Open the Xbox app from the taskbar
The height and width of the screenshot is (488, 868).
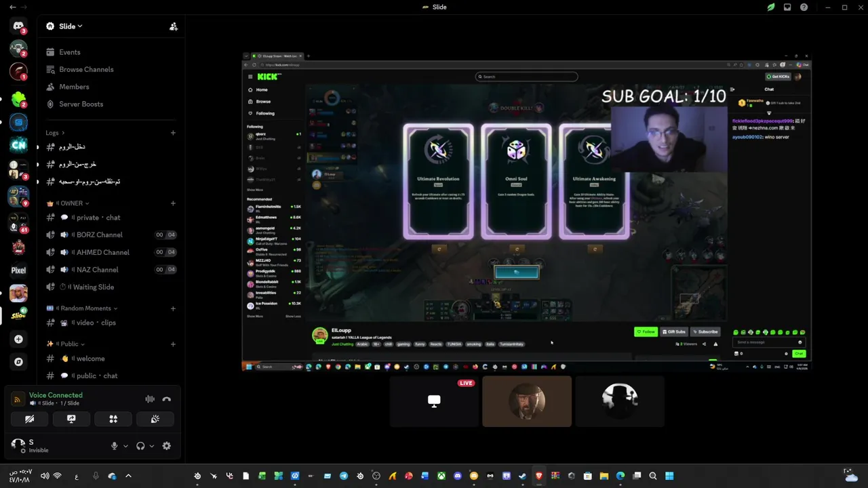(x=441, y=476)
